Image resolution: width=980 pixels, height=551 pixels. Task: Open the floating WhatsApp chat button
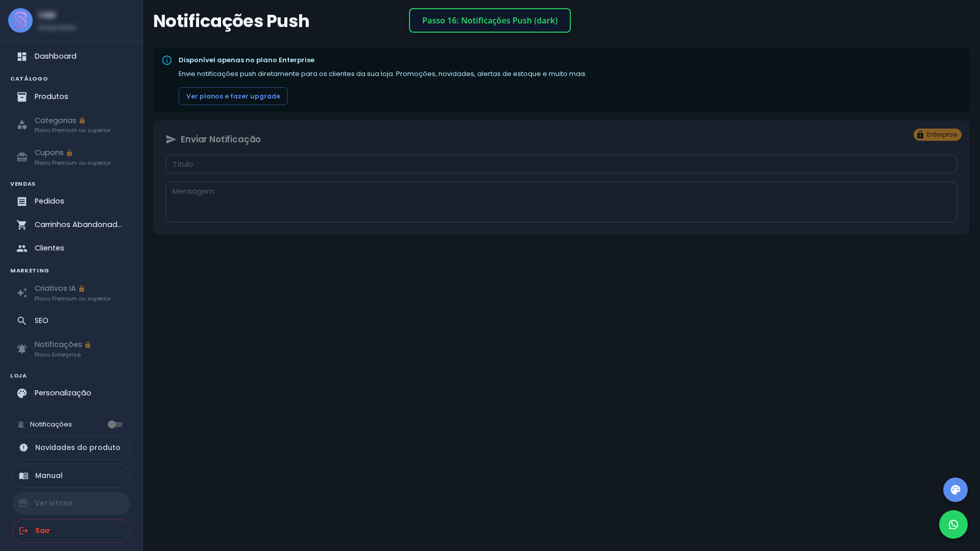tap(953, 524)
